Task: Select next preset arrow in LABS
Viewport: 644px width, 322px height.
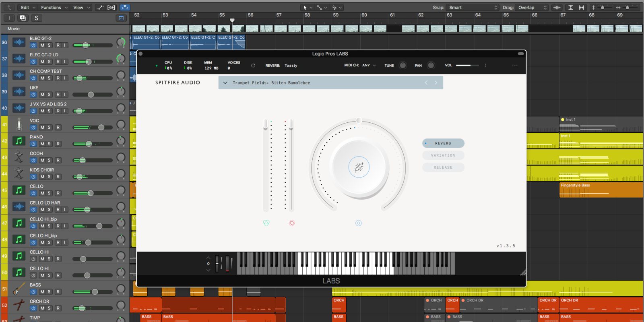Action: pos(436,83)
